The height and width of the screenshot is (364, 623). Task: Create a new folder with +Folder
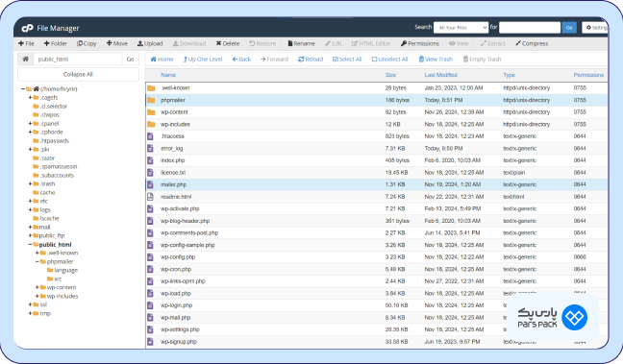tap(56, 43)
